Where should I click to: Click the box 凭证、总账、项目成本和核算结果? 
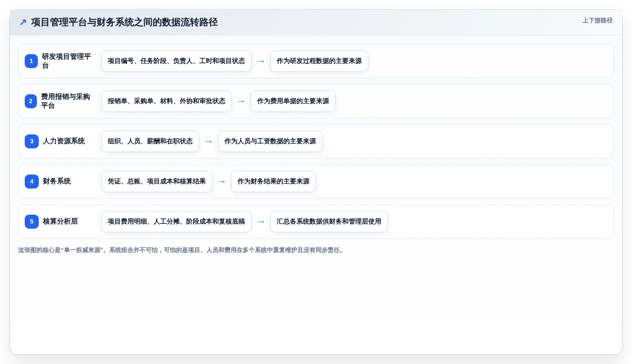click(157, 182)
